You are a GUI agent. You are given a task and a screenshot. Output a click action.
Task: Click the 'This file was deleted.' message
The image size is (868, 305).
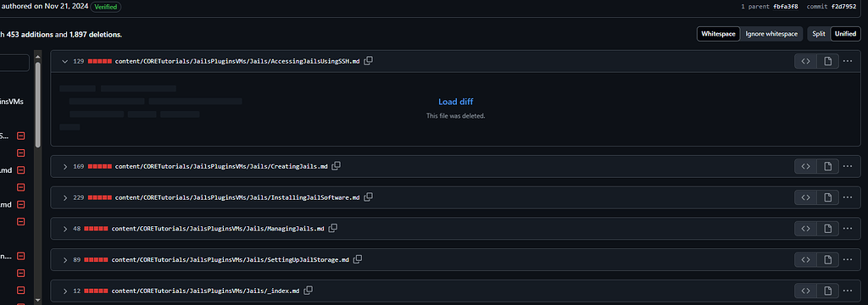455,116
